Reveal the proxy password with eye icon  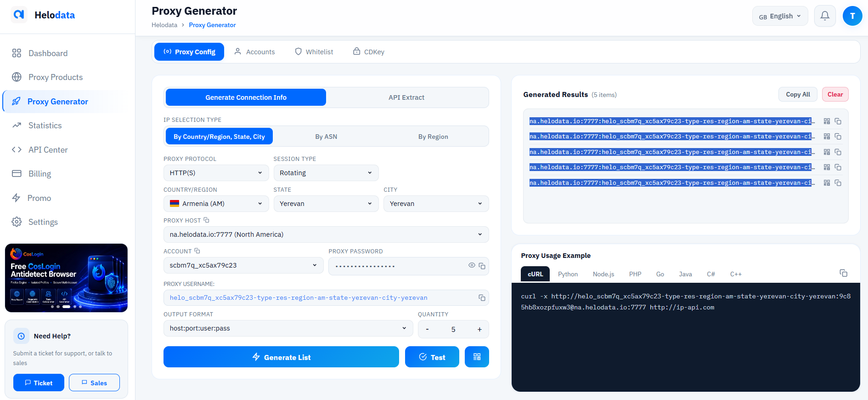(472, 265)
